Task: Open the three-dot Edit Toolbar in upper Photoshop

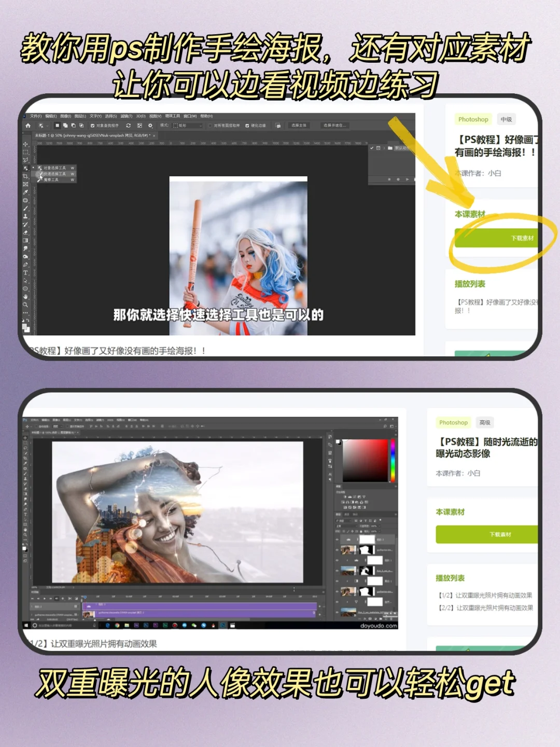Action: pyautogui.click(x=25, y=313)
